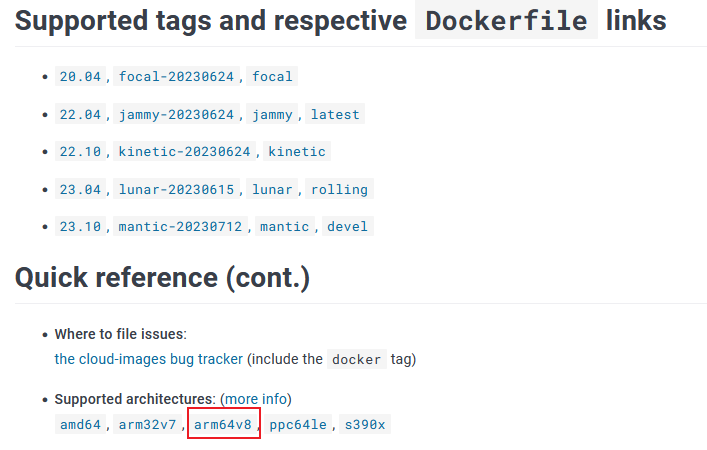Viewport: 707px width, 450px height.
Task: Select the arm64v8 architecture link
Action: click(223, 424)
